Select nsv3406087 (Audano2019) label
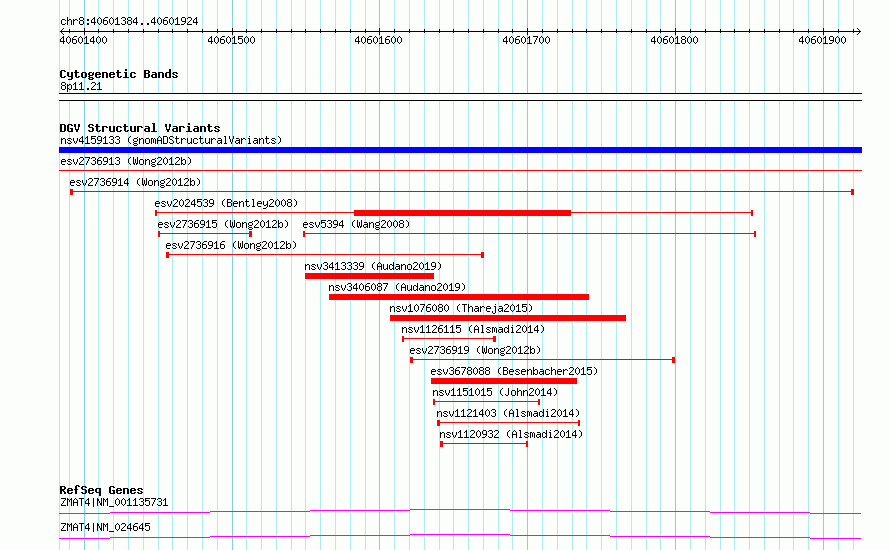The image size is (890, 550). (x=397, y=287)
